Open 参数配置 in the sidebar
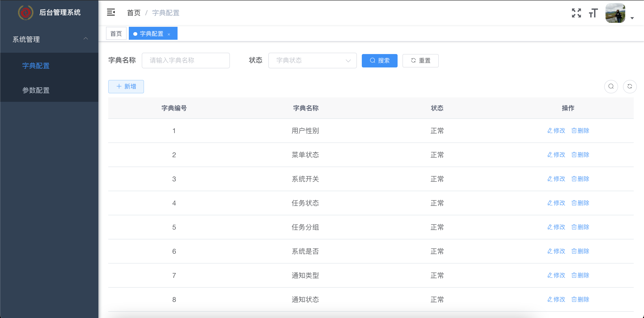 click(49, 90)
